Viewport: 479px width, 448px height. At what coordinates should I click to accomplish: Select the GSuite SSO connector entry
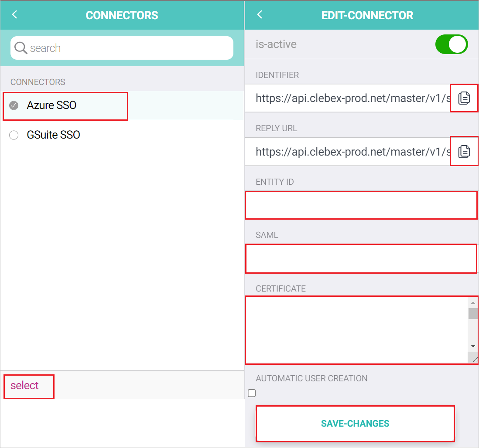coord(53,135)
